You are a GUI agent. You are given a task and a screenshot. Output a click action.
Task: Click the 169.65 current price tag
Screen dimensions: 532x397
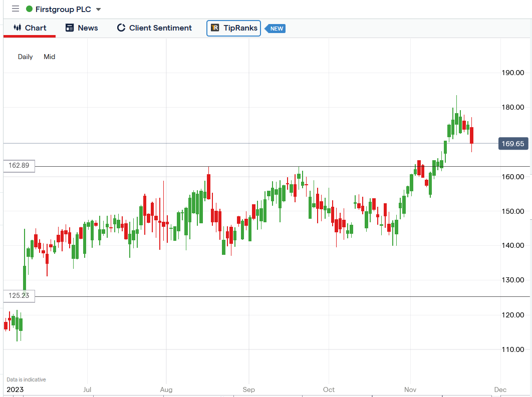tap(513, 144)
